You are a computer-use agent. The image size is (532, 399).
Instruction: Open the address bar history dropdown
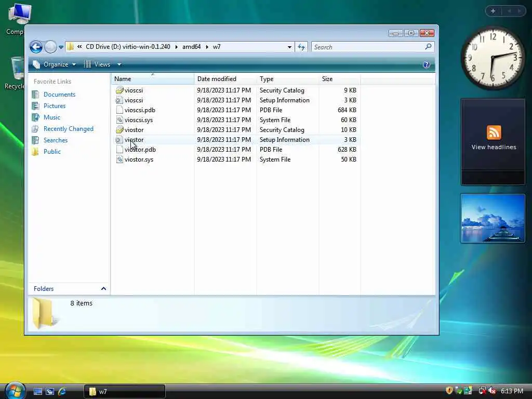(289, 47)
